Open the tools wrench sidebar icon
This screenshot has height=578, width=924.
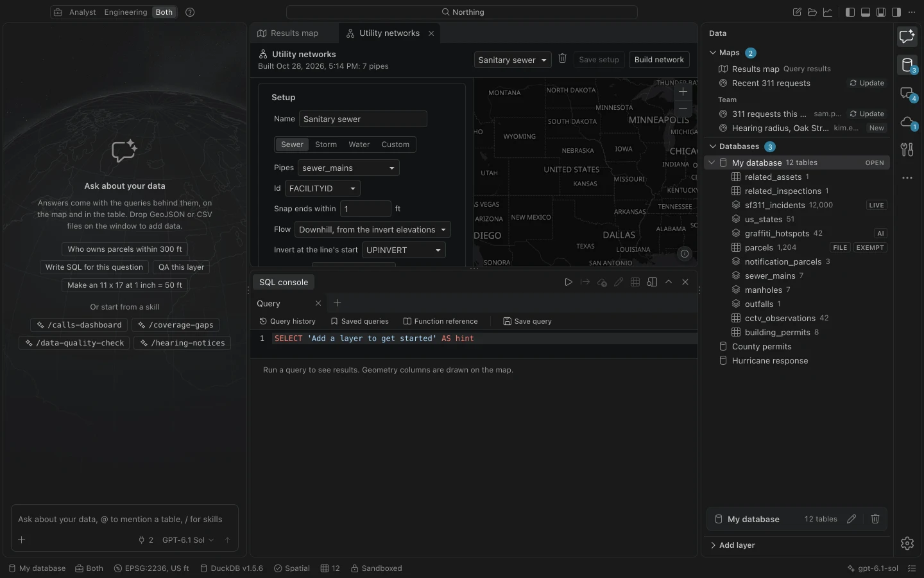[907, 150]
